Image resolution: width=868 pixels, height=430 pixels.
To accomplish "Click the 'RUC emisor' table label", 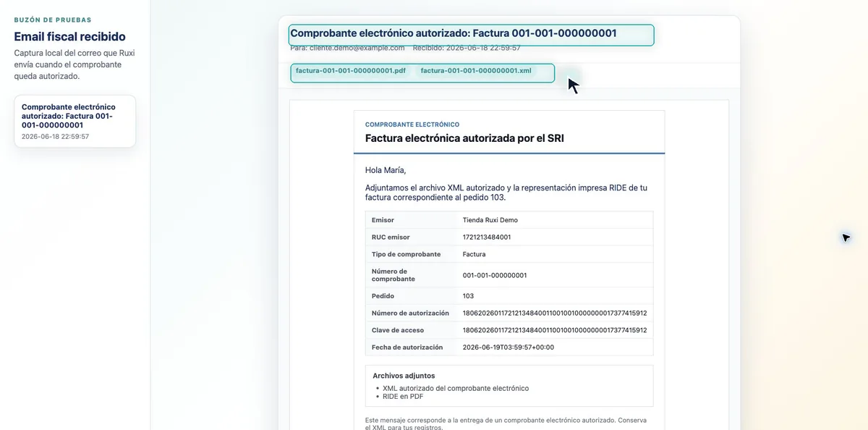I will coord(391,237).
